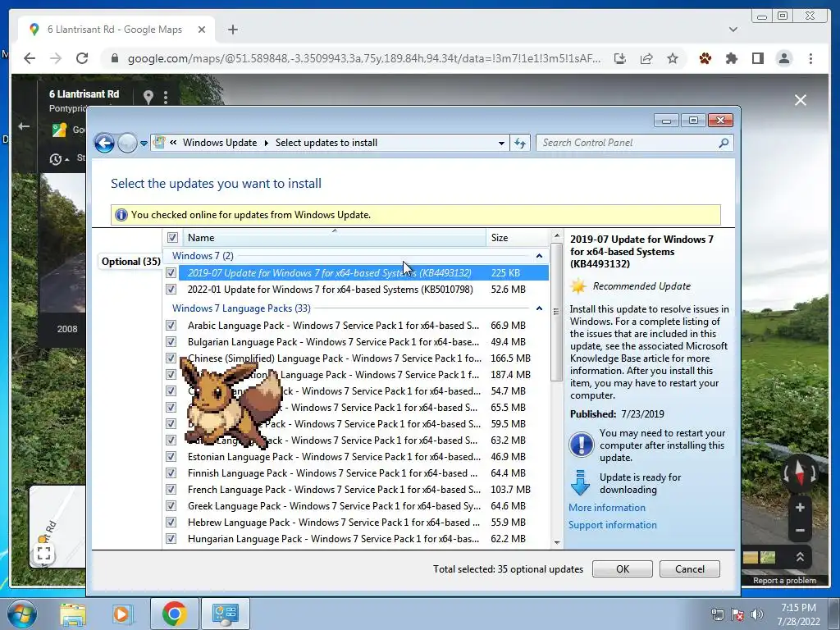Sort updates by the Size column
Screen dimensions: 840x630
517,237
